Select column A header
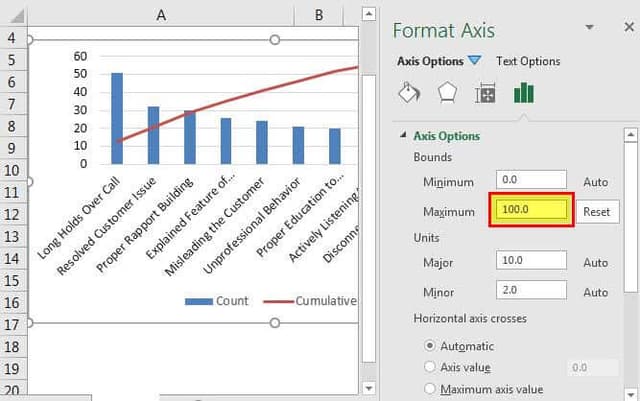Screen dimensions: 640x401 click(161, 15)
